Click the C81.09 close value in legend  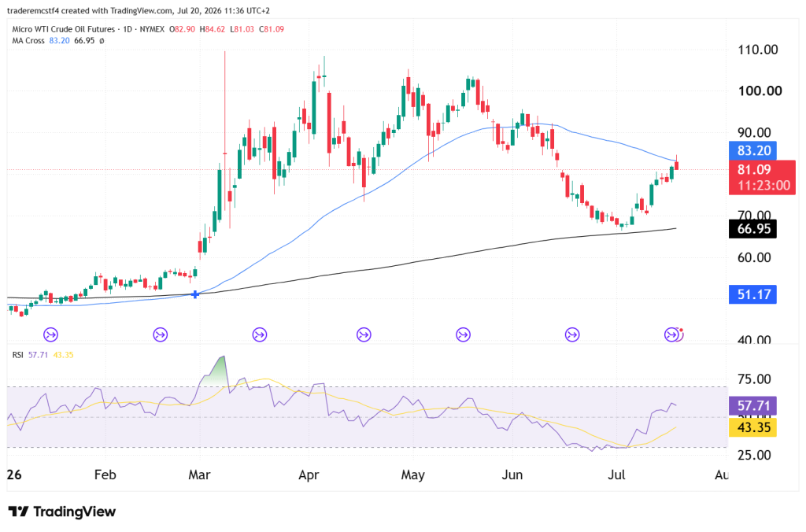pos(272,29)
